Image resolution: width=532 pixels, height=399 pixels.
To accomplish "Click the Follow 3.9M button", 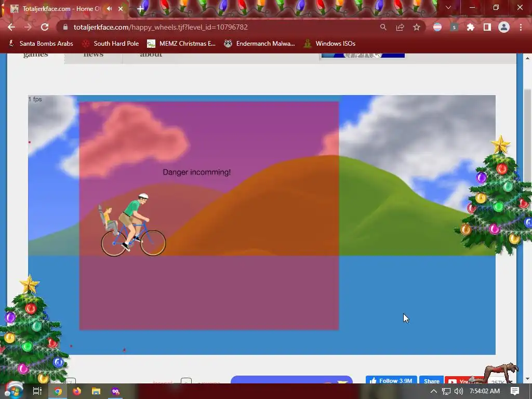I will (391, 380).
